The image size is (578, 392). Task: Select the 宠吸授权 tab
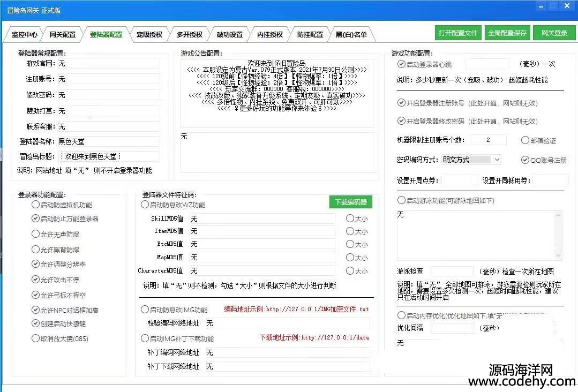pos(149,35)
